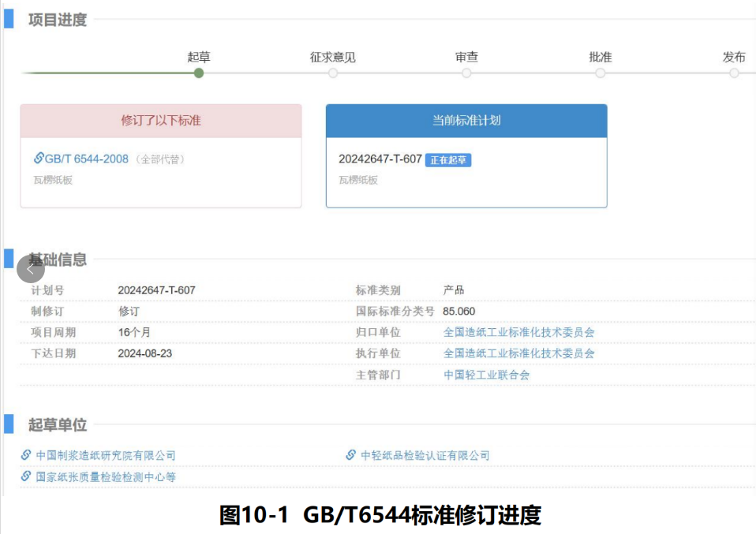Select the green 起草 progress dot
This screenshot has height=534, width=756.
(x=199, y=72)
